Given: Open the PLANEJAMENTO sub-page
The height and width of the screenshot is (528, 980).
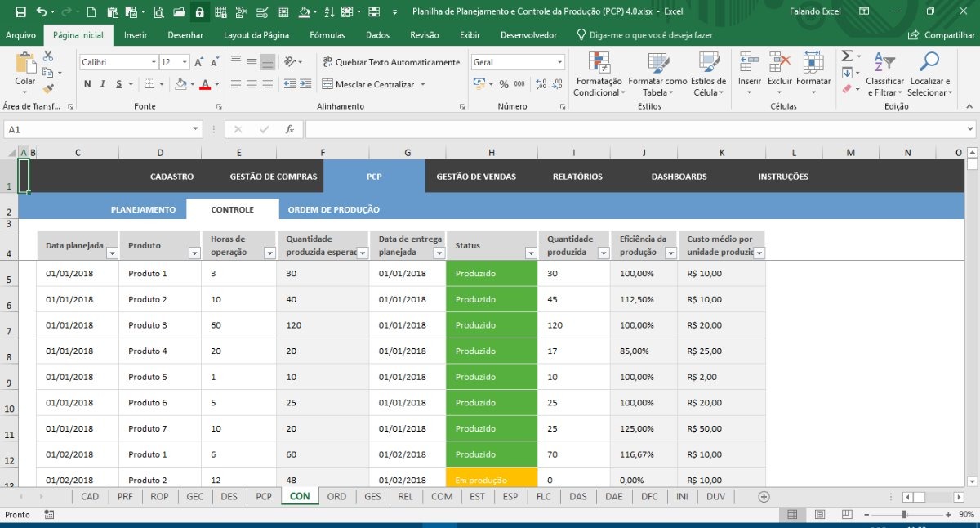Looking at the screenshot, I should (x=143, y=209).
